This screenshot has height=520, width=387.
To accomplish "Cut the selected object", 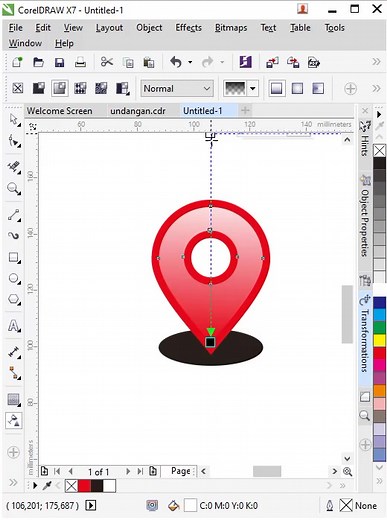I will pyautogui.click(x=107, y=62).
